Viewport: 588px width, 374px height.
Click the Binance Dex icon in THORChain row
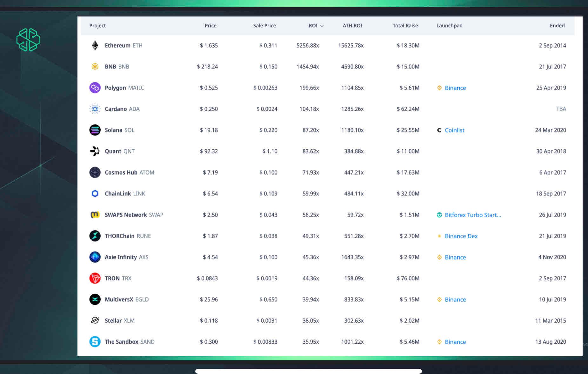coord(439,236)
